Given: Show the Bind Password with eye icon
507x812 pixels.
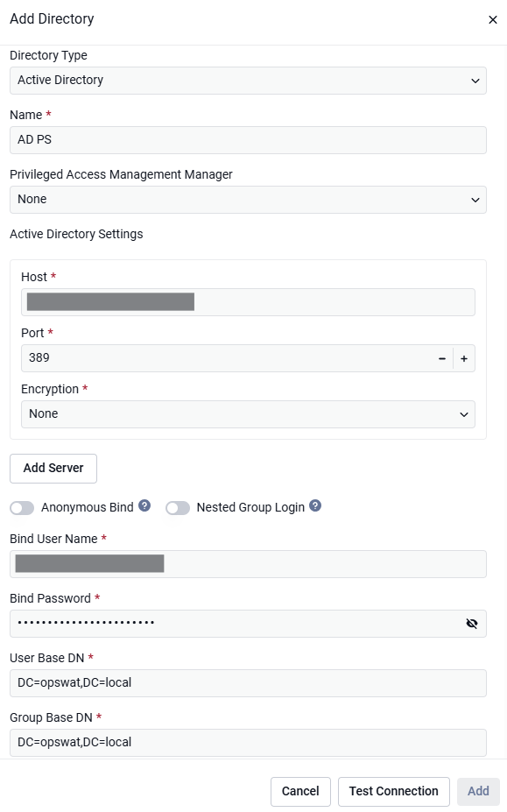Looking at the screenshot, I should [471, 624].
